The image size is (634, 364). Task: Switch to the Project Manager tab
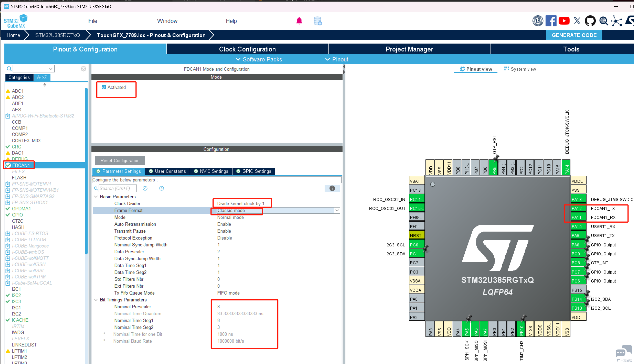(x=409, y=49)
